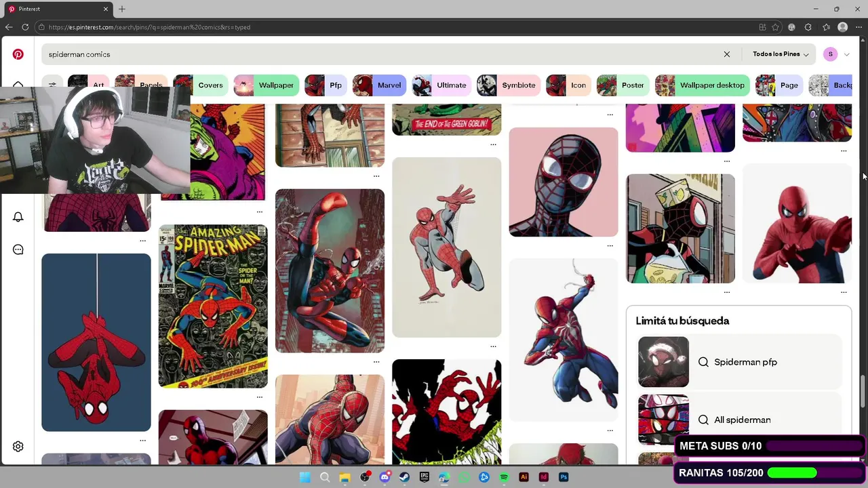Image resolution: width=868 pixels, height=488 pixels.
Task: Open options dots under PS4 Spider-Man swinging pin
Action: [610, 430]
